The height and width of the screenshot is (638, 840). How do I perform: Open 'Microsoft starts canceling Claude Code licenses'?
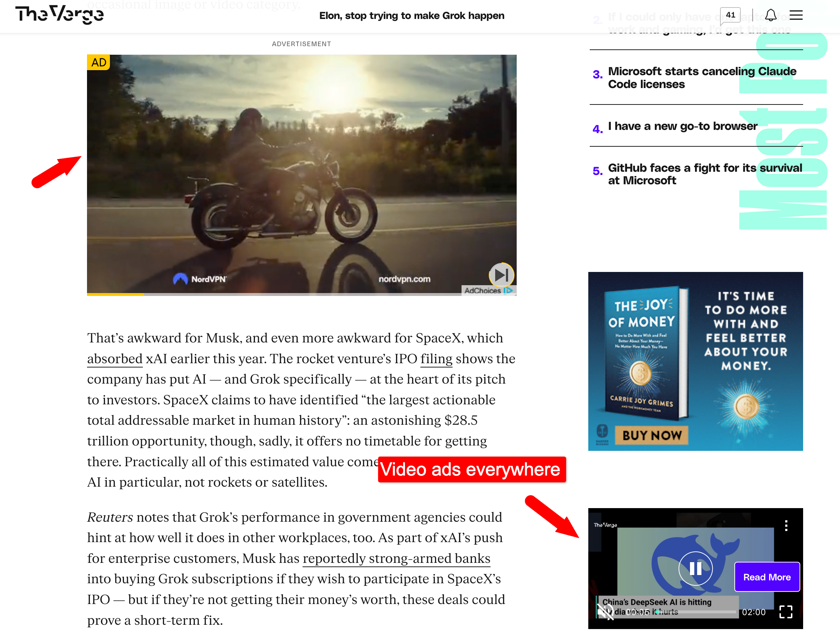click(702, 78)
